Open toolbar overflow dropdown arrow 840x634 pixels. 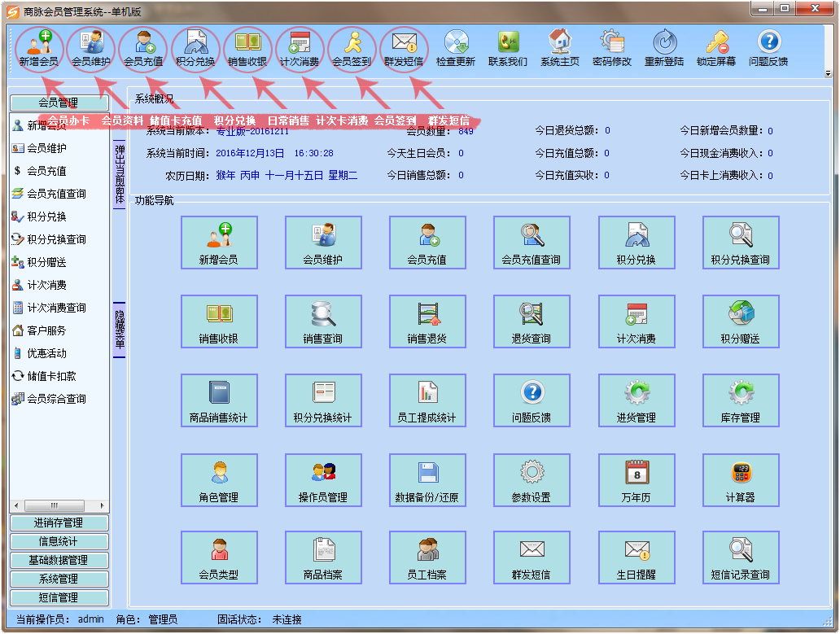[x=829, y=74]
